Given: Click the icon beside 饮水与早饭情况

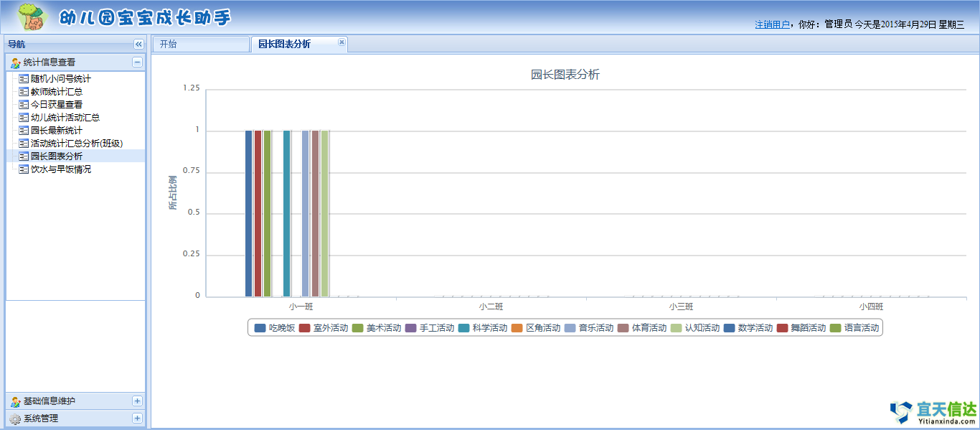Looking at the screenshot, I should click(24, 169).
